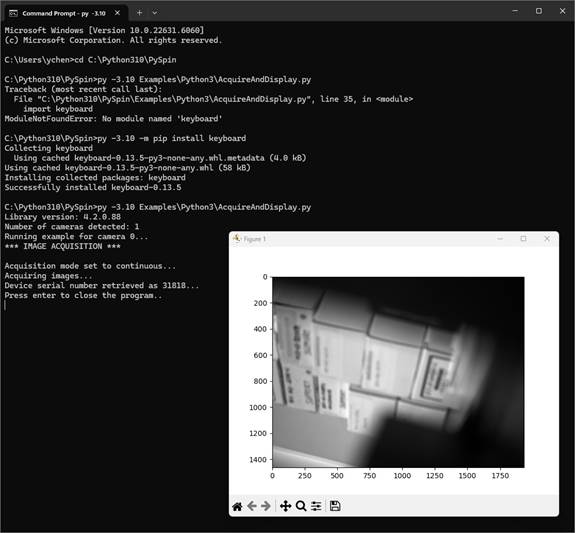
Task: Maximize the Command Prompt window
Action: tap(539, 11)
